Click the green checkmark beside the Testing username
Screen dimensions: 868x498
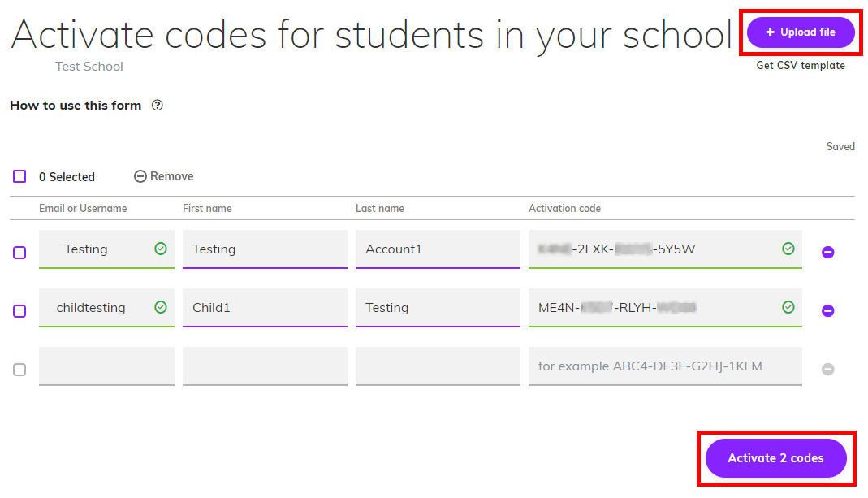tap(162, 249)
